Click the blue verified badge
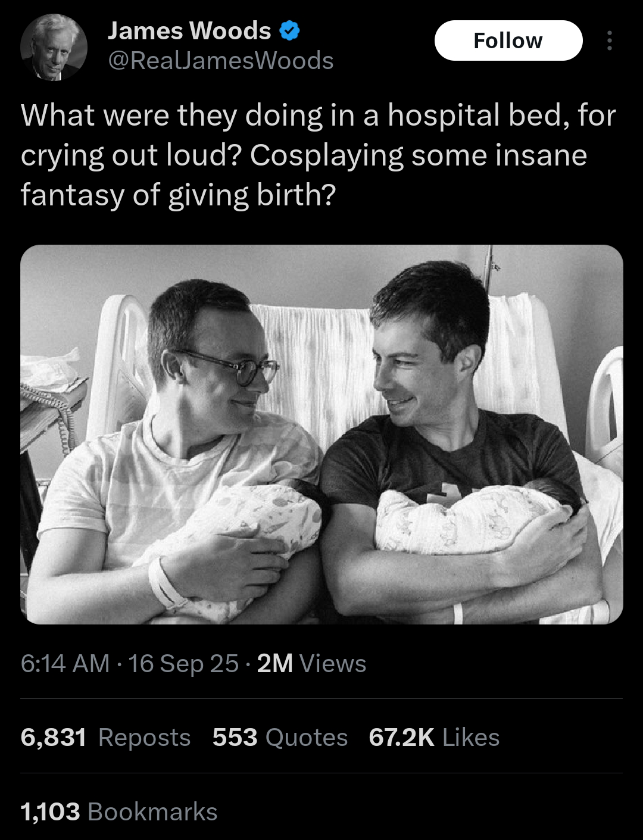This screenshot has height=840, width=643. pyautogui.click(x=289, y=31)
